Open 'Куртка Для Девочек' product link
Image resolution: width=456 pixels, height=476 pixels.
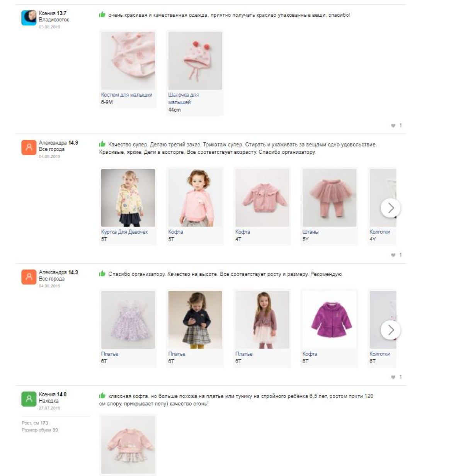click(x=124, y=232)
